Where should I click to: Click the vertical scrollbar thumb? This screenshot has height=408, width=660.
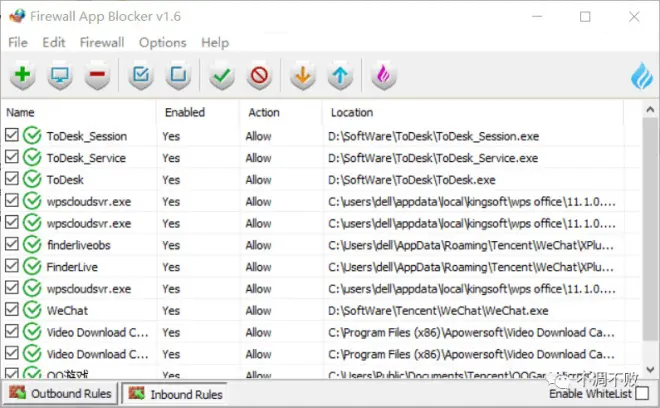pos(650,229)
